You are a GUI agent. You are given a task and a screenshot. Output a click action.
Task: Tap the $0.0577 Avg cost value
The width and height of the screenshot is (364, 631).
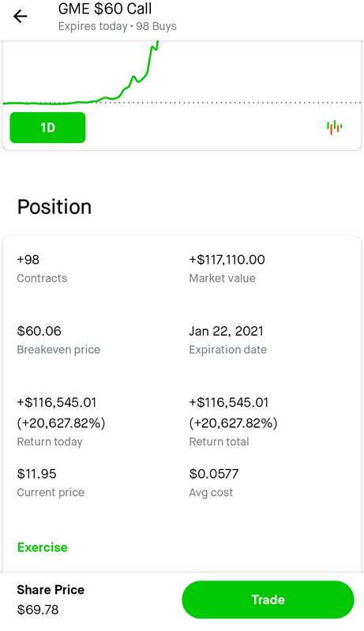click(x=214, y=474)
